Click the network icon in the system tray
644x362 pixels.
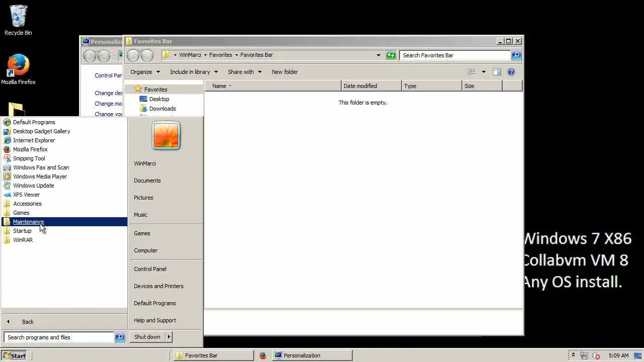pyautogui.click(x=584, y=355)
